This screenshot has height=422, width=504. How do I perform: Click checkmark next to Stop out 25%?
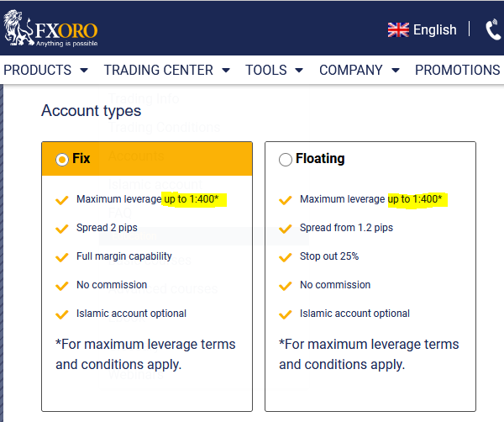point(285,257)
